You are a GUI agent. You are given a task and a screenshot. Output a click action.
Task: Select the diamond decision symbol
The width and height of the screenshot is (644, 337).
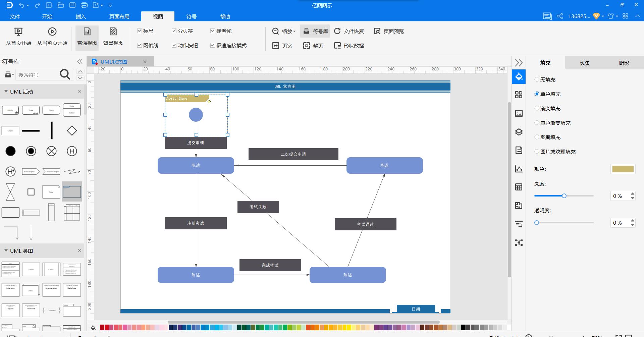72,131
